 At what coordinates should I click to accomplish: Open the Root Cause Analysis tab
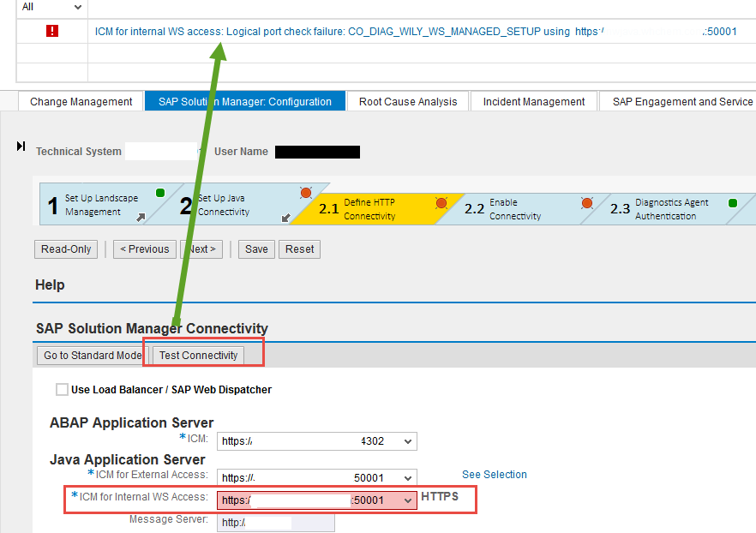tap(408, 102)
